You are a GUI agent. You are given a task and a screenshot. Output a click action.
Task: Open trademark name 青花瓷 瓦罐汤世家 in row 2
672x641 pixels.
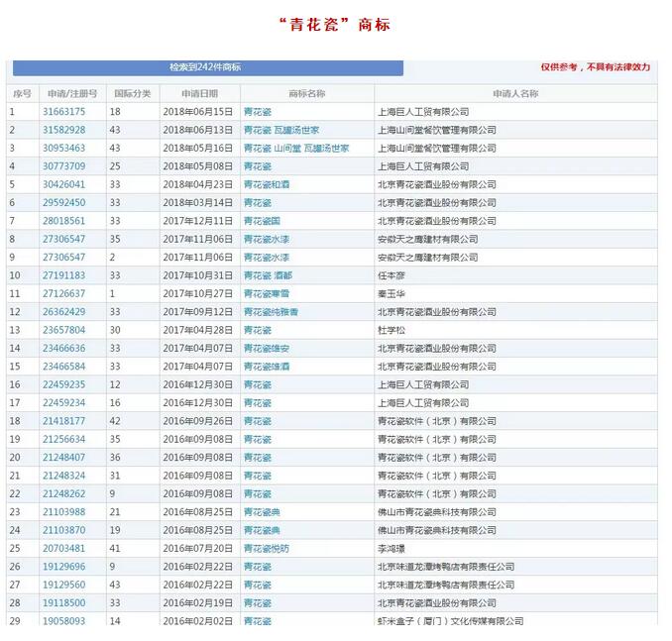[281, 130]
